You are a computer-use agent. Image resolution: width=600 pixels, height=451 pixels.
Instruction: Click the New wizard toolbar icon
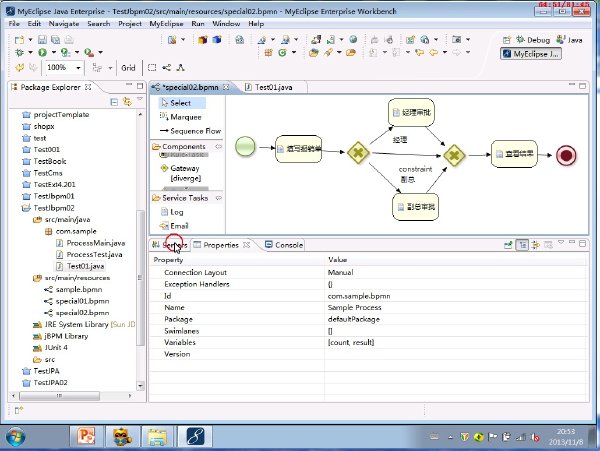coord(19,40)
